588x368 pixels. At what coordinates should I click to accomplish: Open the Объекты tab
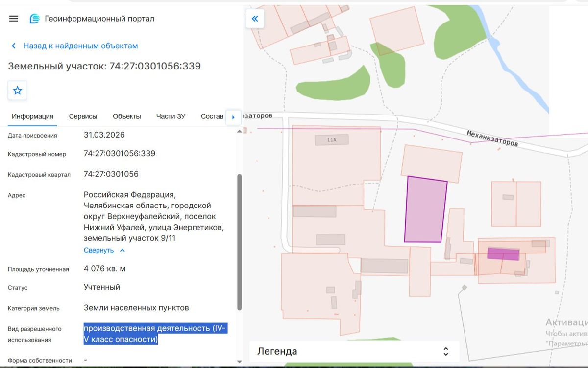pos(127,116)
